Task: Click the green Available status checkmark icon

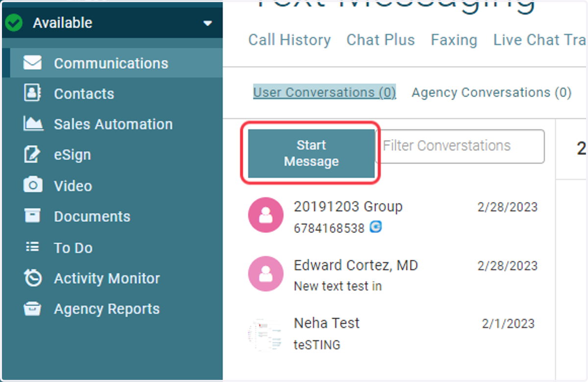Action: point(14,23)
